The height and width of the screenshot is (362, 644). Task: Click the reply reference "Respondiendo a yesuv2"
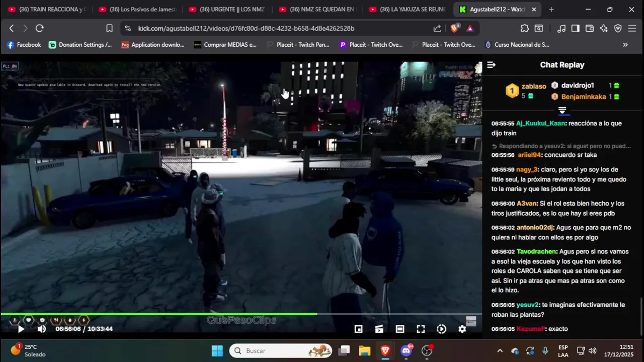pyautogui.click(x=561, y=146)
